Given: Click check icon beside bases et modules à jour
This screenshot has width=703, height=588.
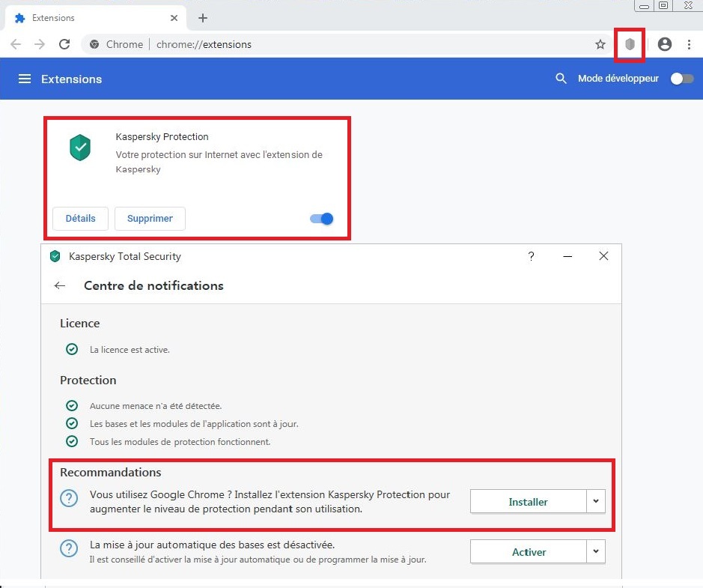Looking at the screenshot, I should tap(72, 423).
